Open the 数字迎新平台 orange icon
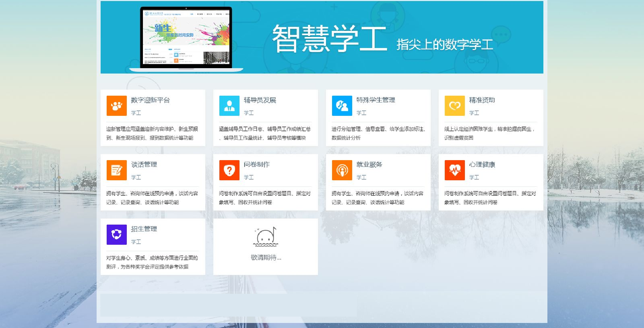The height and width of the screenshot is (328, 644). pyautogui.click(x=116, y=106)
